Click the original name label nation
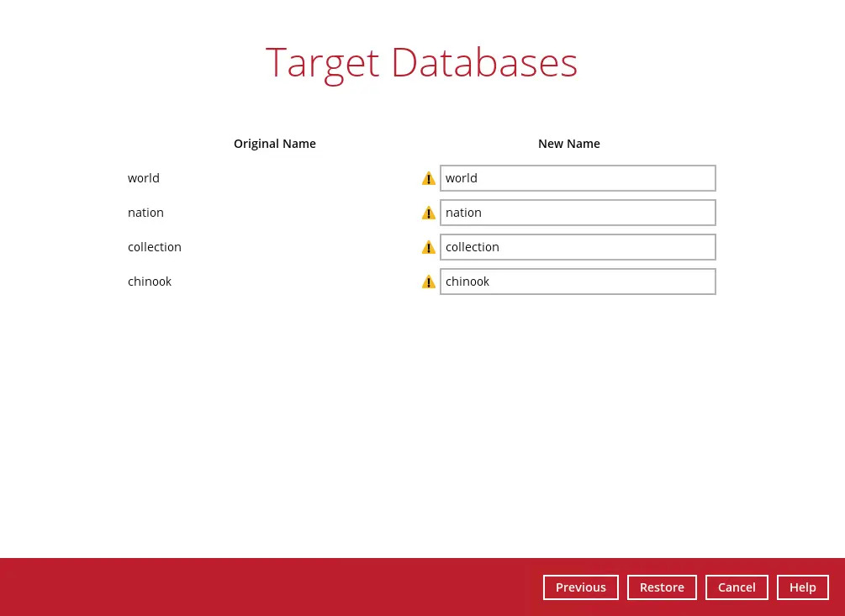 (x=145, y=213)
